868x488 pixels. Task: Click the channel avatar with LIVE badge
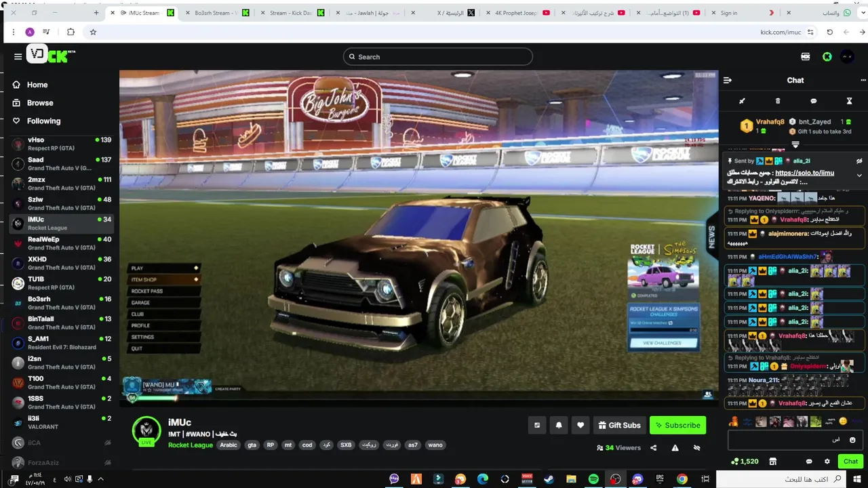tap(146, 431)
